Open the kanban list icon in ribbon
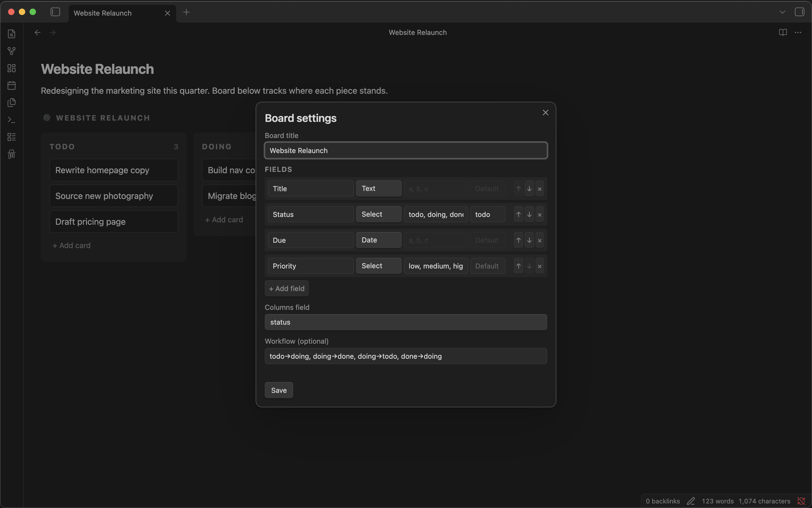 click(x=12, y=137)
